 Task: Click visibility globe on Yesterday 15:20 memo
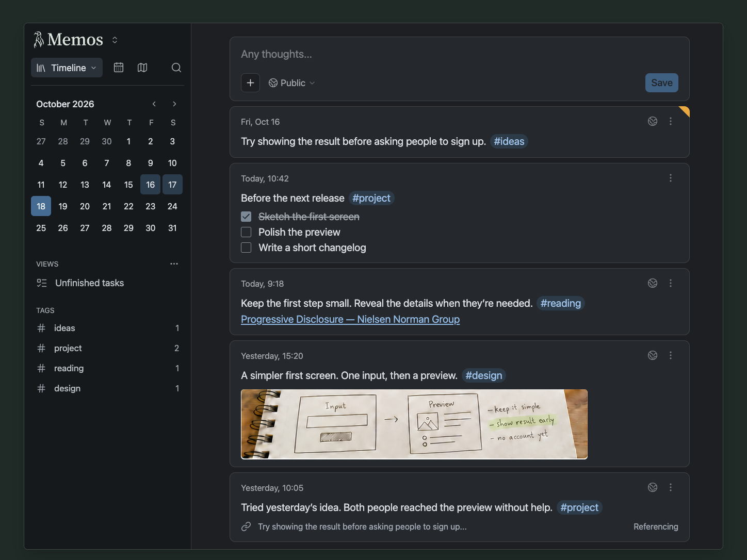653,355
